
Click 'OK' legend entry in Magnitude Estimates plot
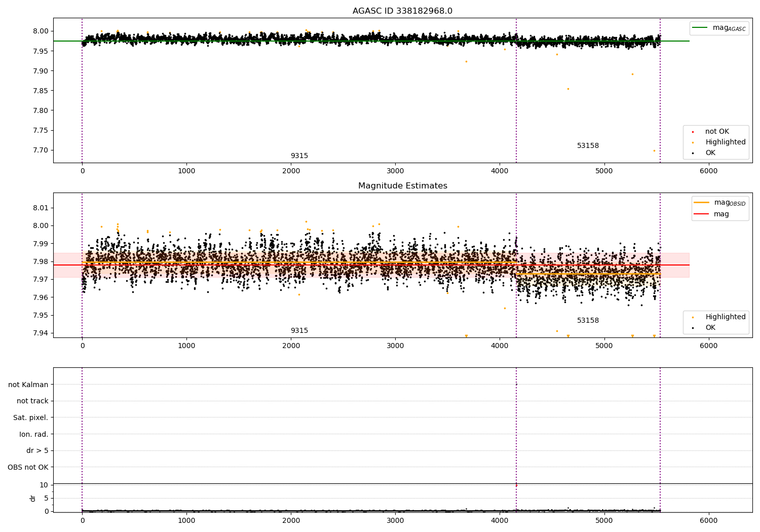(710, 328)
